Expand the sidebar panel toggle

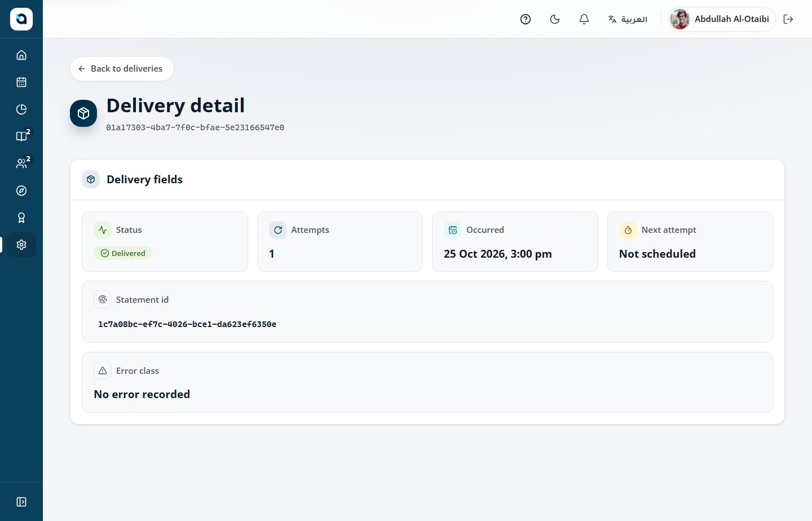(21, 502)
